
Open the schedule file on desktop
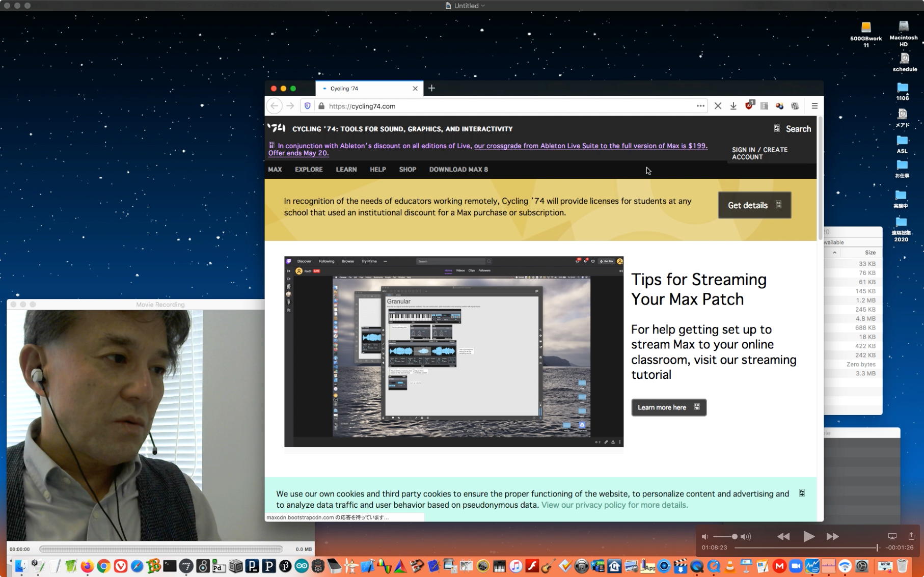pyautogui.click(x=905, y=62)
